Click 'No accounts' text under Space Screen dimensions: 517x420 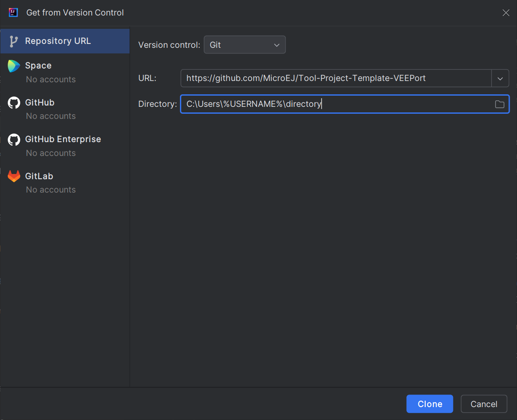click(51, 79)
